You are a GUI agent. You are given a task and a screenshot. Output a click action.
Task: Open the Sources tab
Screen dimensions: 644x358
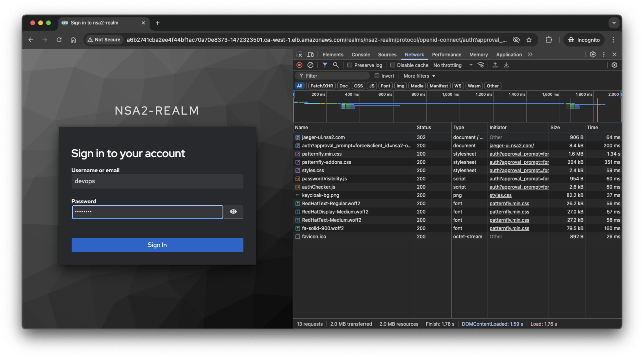coord(387,55)
